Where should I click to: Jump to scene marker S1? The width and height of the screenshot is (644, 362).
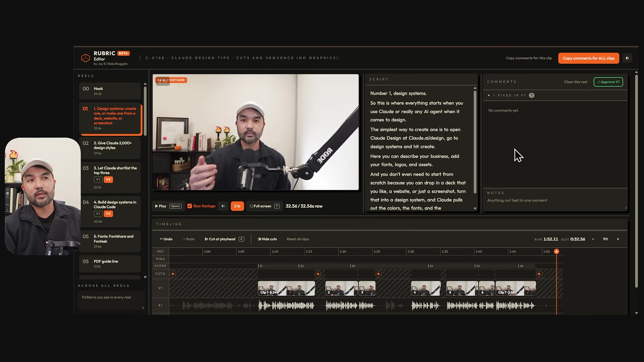point(260,266)
